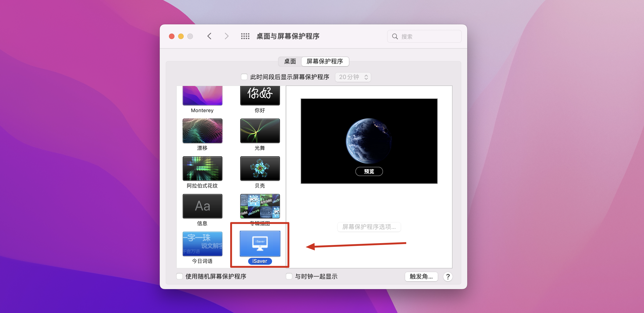Toggle 使用随机屏幕保护程序 checkbox
644x313 pixels.
(x=180, y=276)
